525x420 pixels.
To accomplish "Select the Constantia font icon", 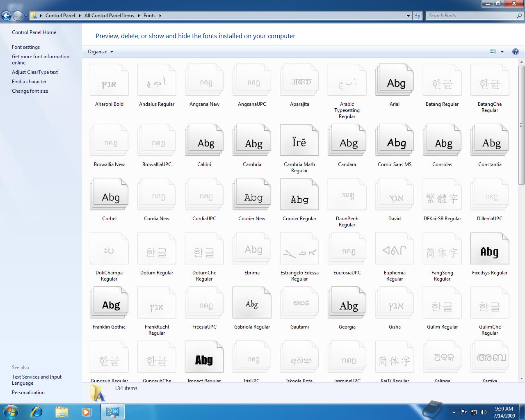I will pyautogui.click(x=490, y=141).
